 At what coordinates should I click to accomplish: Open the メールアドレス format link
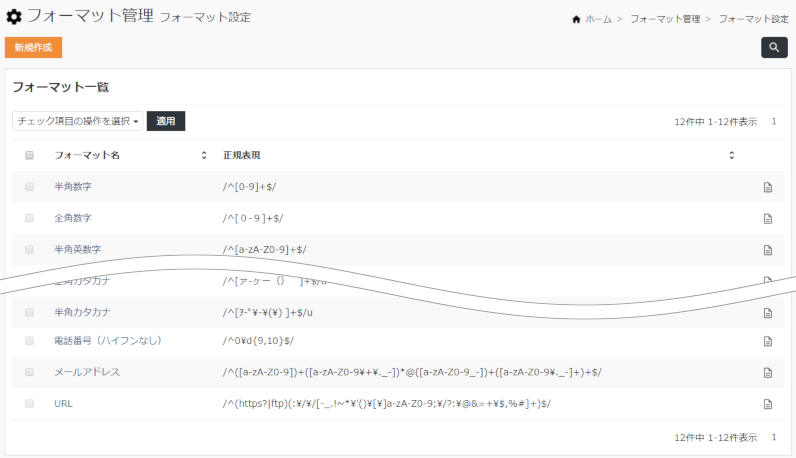click(x=87, y=372)
